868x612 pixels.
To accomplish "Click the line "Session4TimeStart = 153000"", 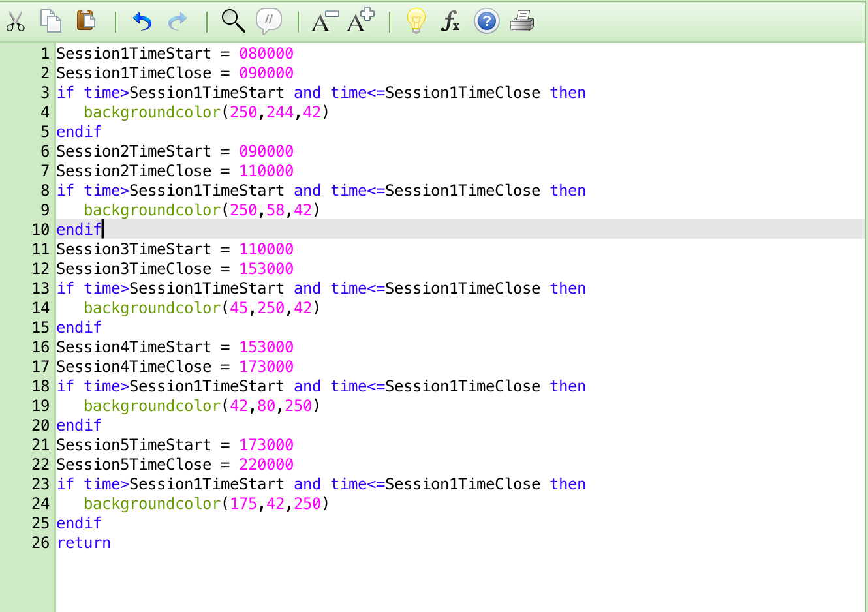I will click(x=175, y=347).
